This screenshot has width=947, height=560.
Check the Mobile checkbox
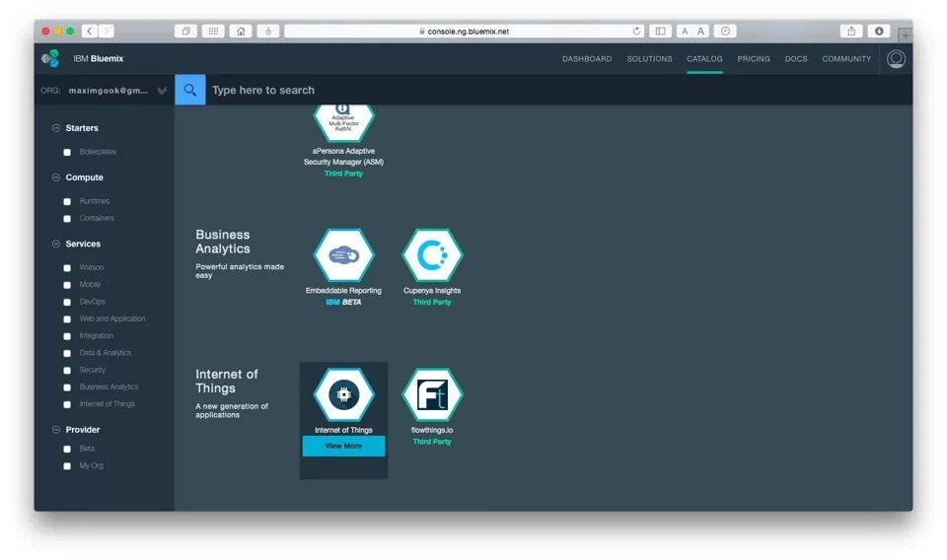click(x=67, y=285)
